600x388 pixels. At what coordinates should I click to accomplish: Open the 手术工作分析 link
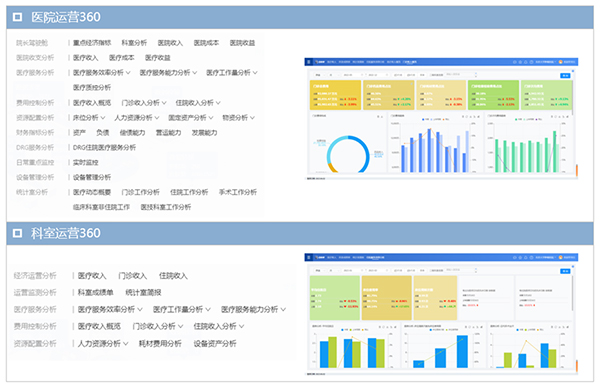pos(238,192)
